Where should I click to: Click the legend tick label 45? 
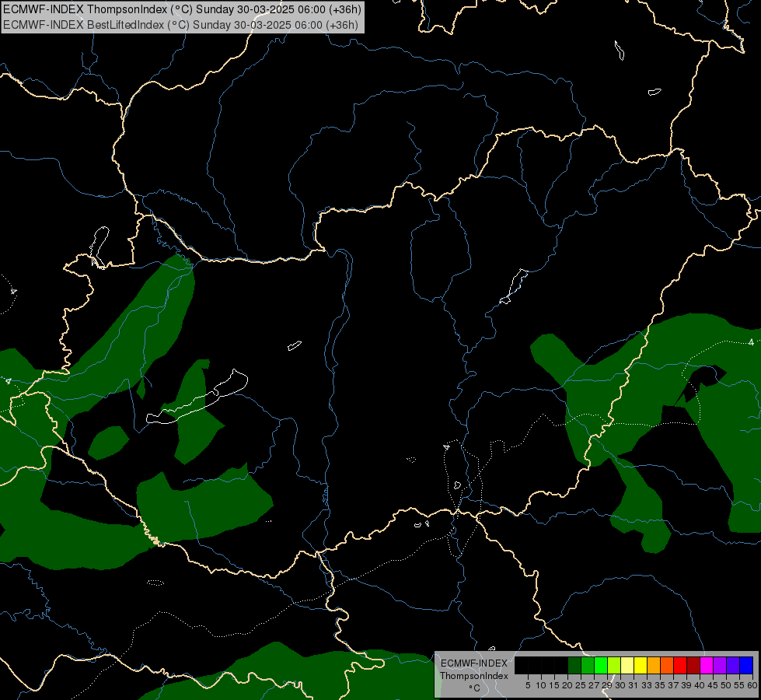point(713,685)
